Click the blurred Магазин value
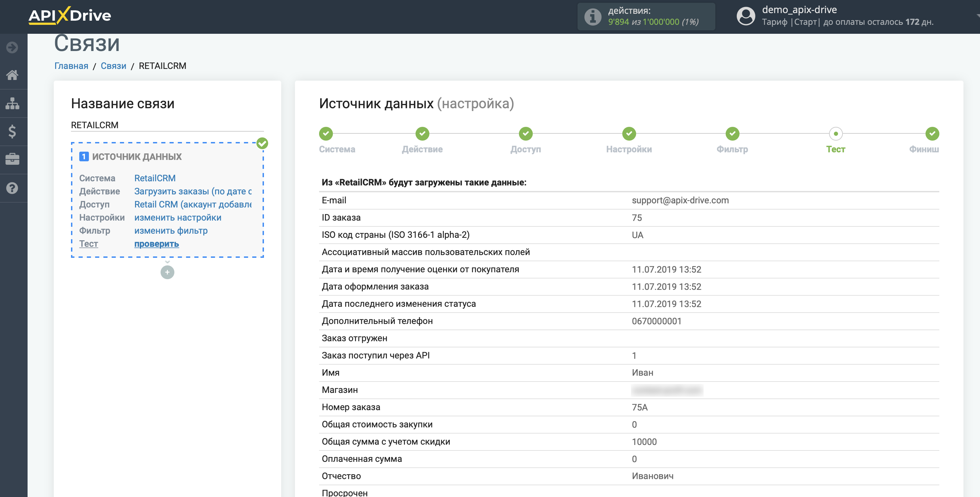This screenshot has height=497, width=980. pos(667,390)
